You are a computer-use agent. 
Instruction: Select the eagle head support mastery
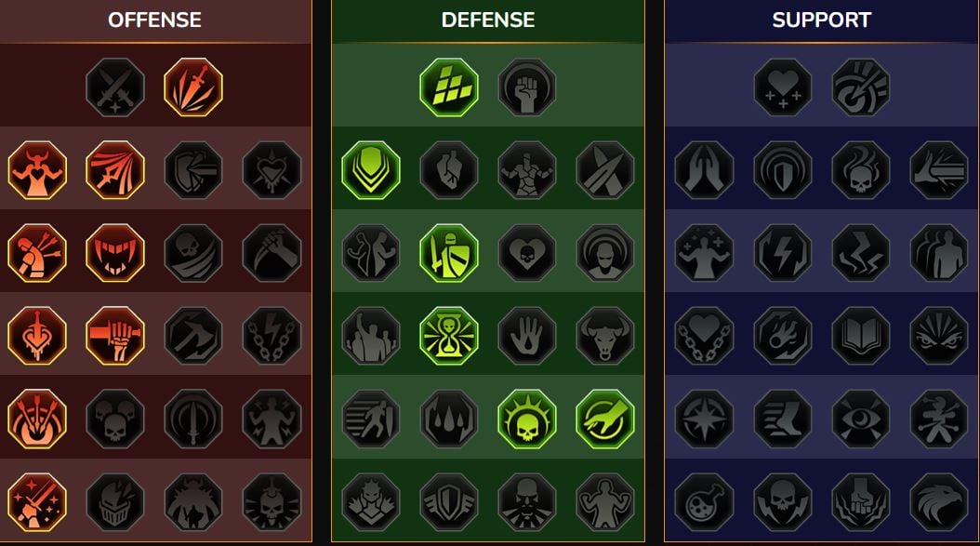939,502
